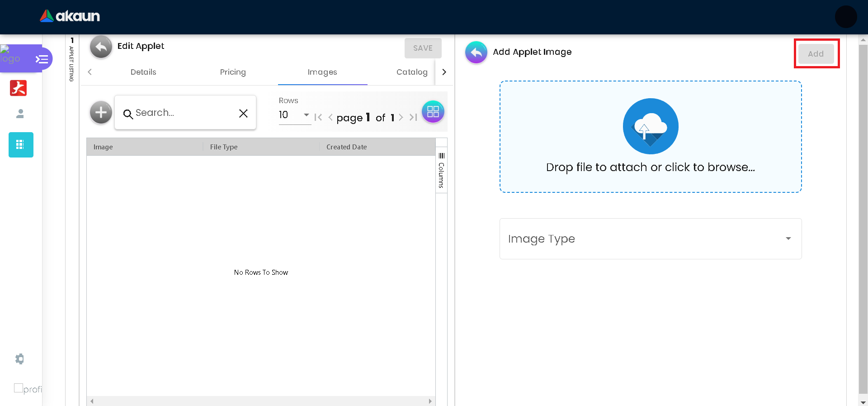Click the cloud upload icon
Image resolution: width=868 pixels, height=406 pixels.
pos(650,126)
